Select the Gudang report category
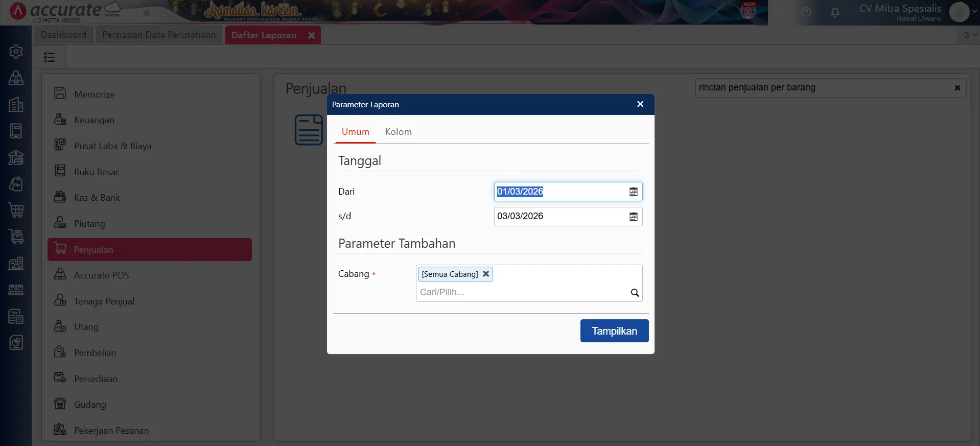 pos(150,405)
